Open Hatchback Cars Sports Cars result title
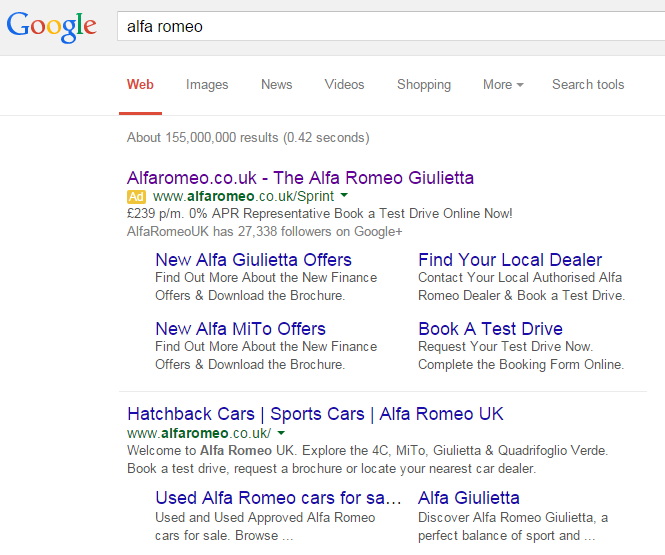Image resolution: width=665 pixels, height=555 pixels. click(x=315, y=414)
